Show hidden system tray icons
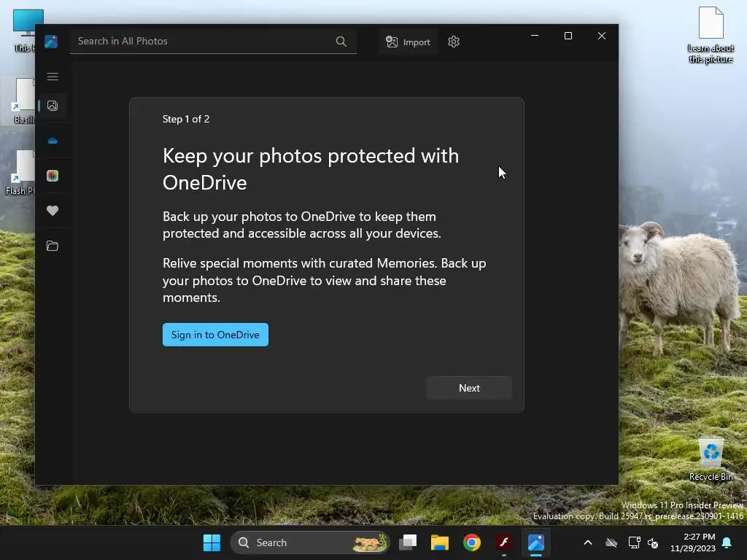 588,542
